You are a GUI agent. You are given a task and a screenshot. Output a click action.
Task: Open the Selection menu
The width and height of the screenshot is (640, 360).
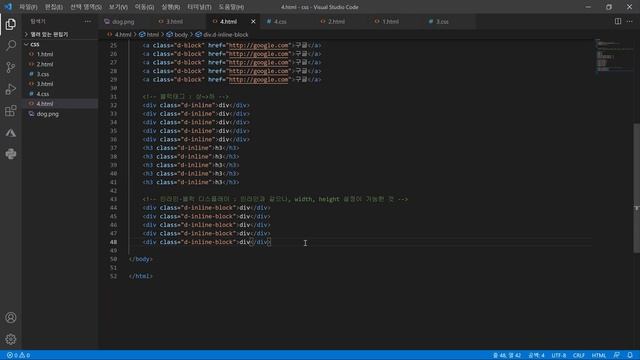pyautogui.click(x=86, y=7)
